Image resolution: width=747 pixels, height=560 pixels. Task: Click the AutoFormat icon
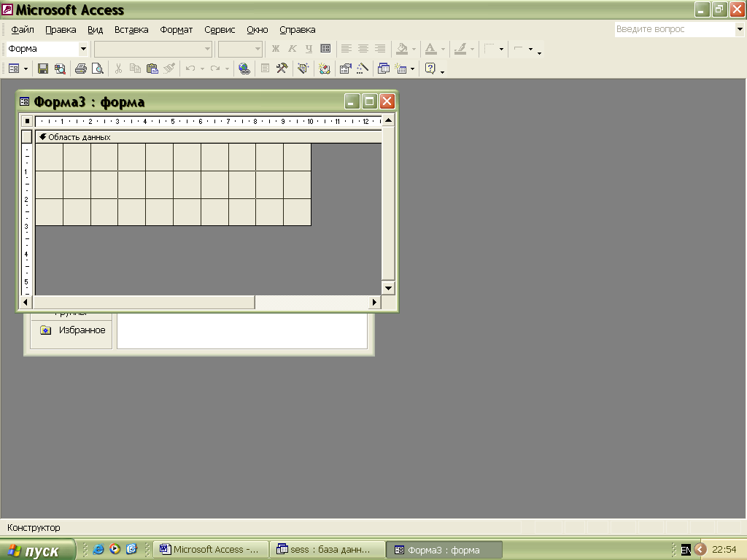point(303,69)
